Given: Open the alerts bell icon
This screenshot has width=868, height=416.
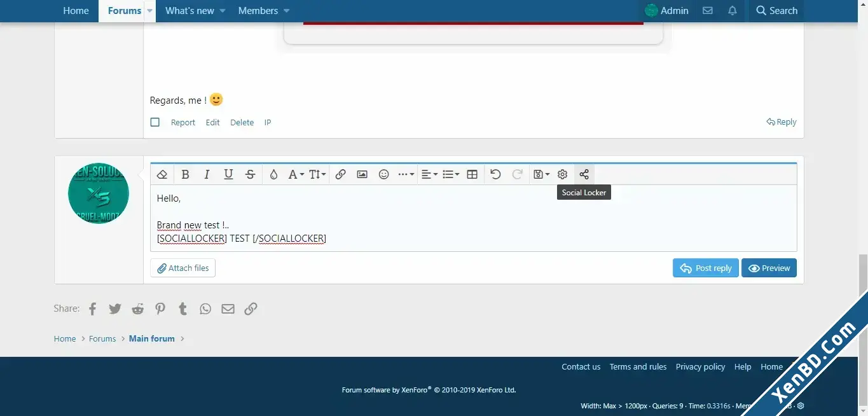Looking at the screenshot, I should [x=733, y=11].
